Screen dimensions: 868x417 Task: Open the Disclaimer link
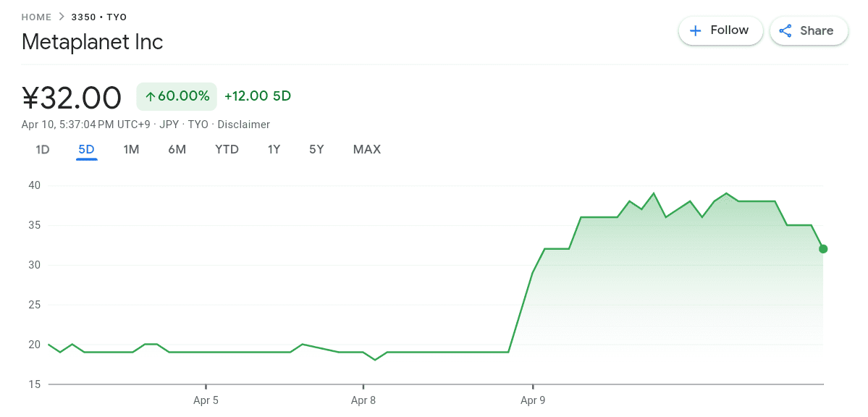pyautogui.click(x=243, y=125)
